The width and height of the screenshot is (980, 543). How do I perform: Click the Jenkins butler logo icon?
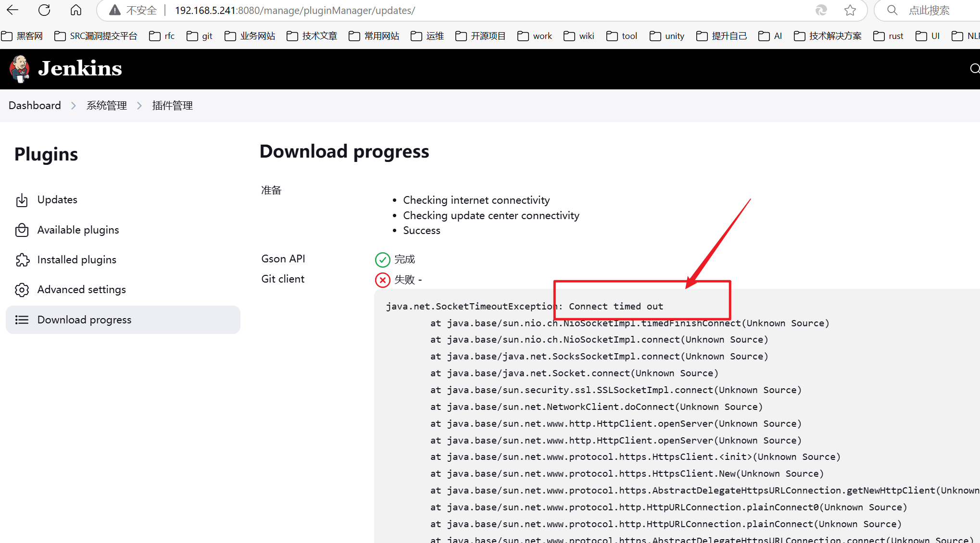(20, 69)
